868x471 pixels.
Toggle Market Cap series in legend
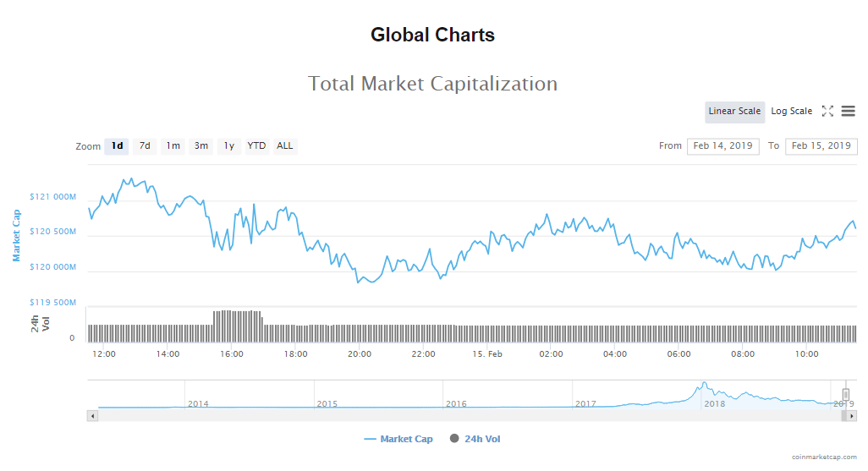tap(398, 439)
